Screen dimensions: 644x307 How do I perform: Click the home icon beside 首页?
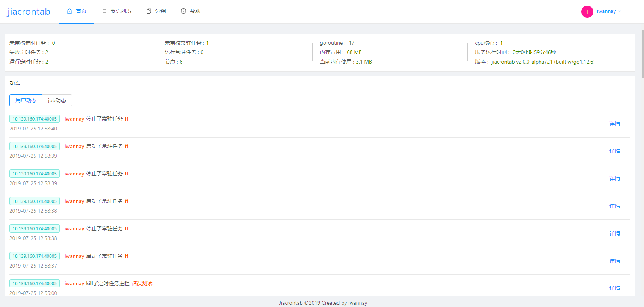[69, 11]
